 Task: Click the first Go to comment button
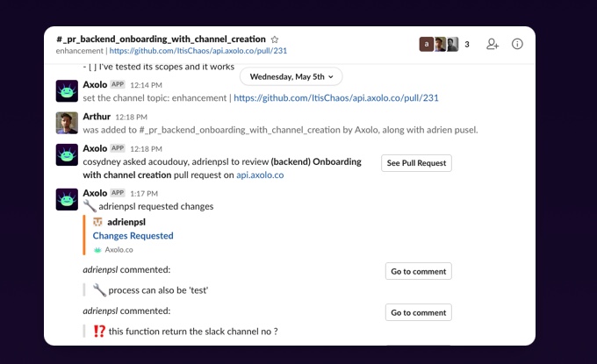point(418,272)
